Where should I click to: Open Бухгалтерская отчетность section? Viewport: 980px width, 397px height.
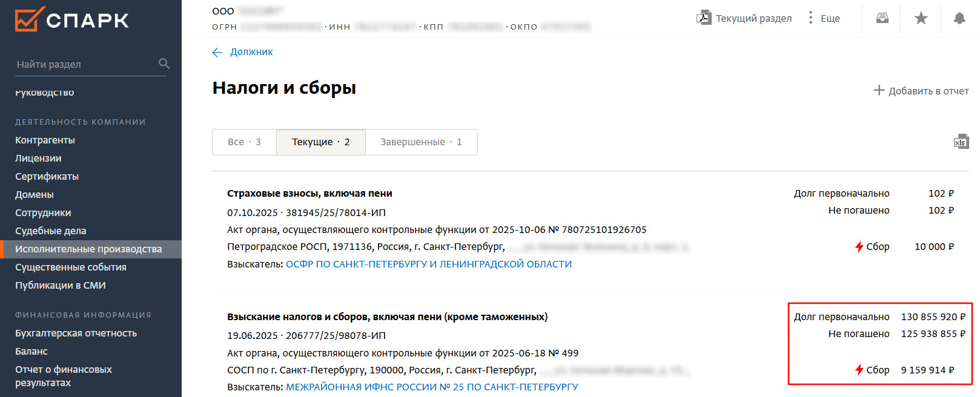(x=76, y=333)
